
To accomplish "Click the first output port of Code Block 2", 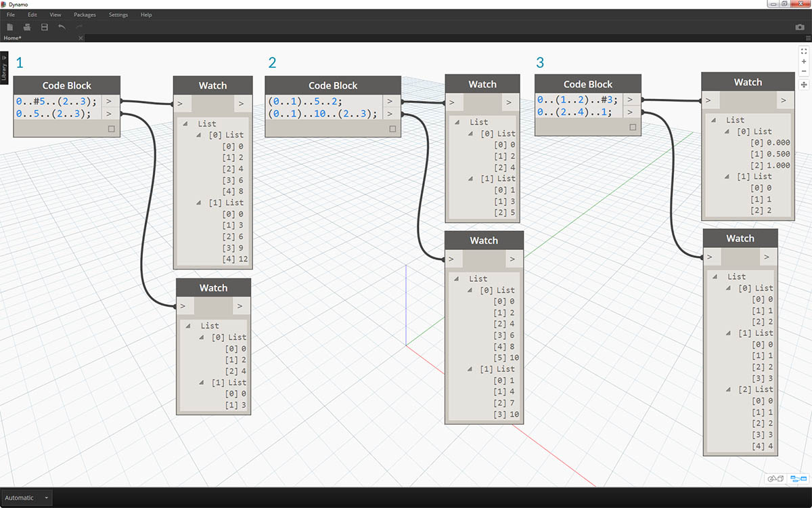I will (392, 102).
